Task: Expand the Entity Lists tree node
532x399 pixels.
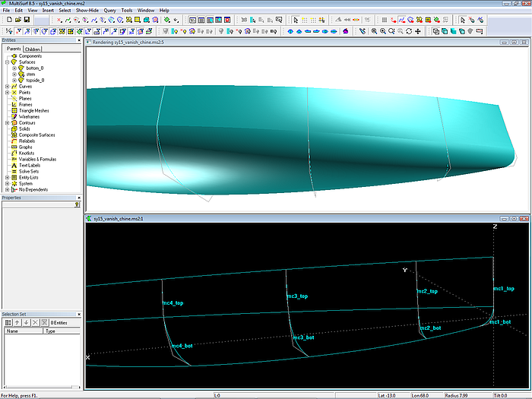Action: [x=7, y=177]
